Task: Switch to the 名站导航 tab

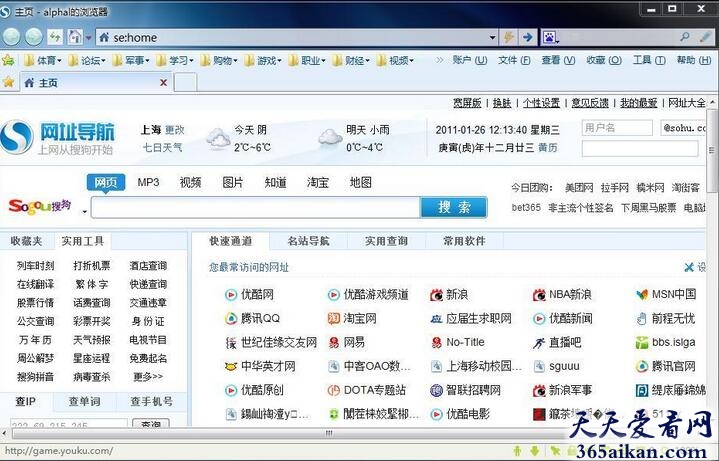Action: coord(308,241)
